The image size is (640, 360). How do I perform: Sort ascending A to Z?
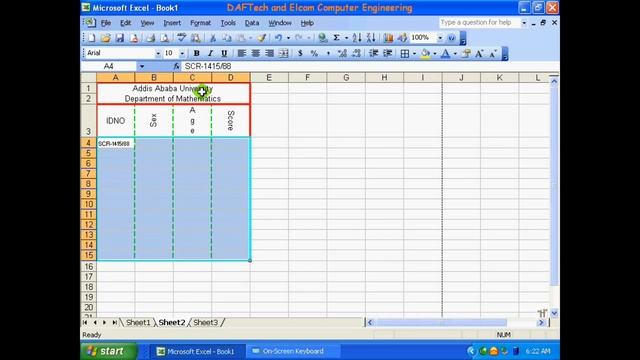tap(357, 38)
